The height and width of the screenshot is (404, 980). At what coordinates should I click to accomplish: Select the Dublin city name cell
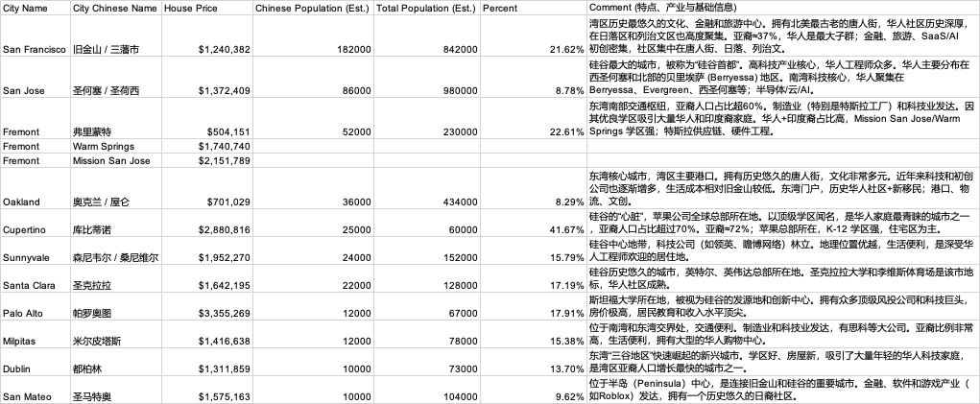tap(19, 368)
